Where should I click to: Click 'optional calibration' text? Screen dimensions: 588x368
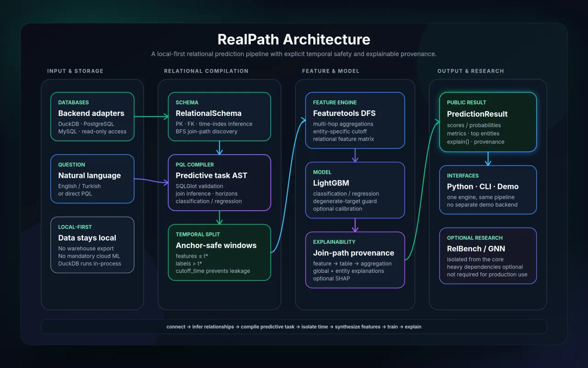tap(338, 208)
